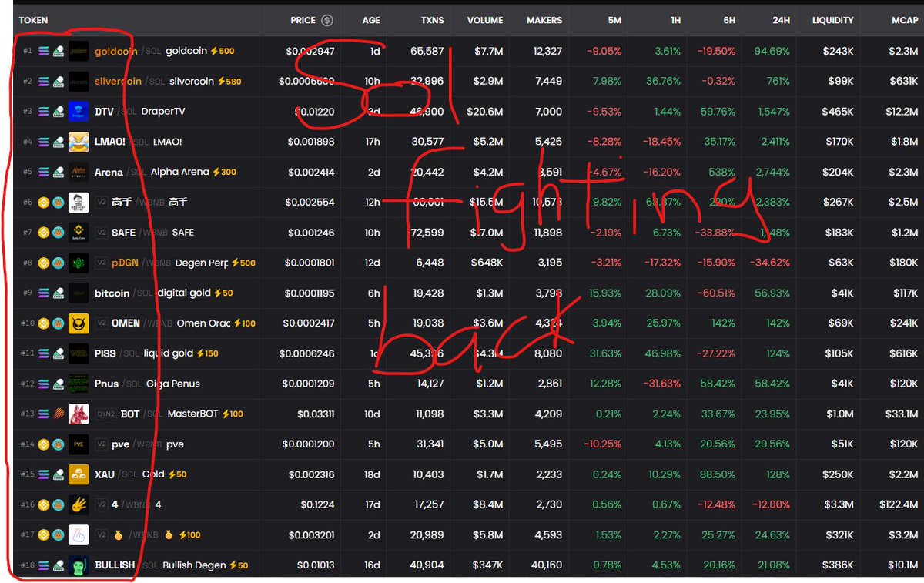This screenshot has width=924, height=583.
Task: Click the finger-heart logo in row #17
Action: [79, 535]
